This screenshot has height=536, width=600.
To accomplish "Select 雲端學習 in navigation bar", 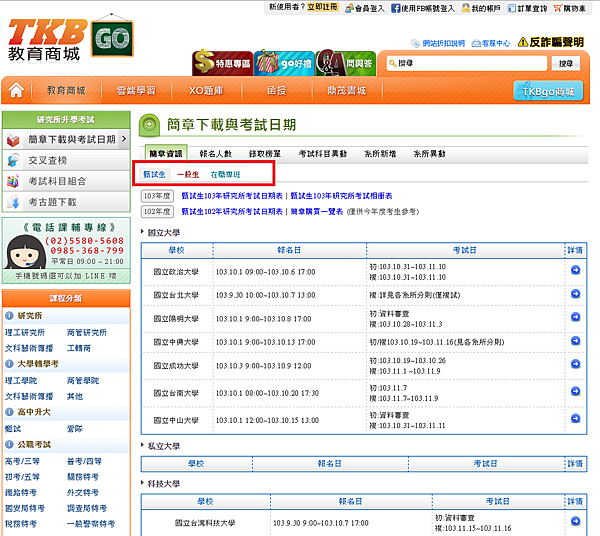I will click(x=136, y=91).
